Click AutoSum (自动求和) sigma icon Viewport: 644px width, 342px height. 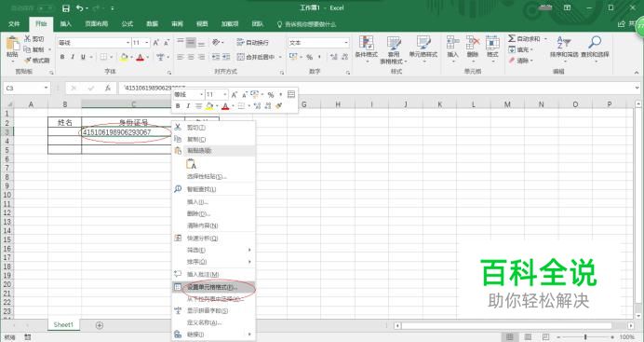point(512,38)
